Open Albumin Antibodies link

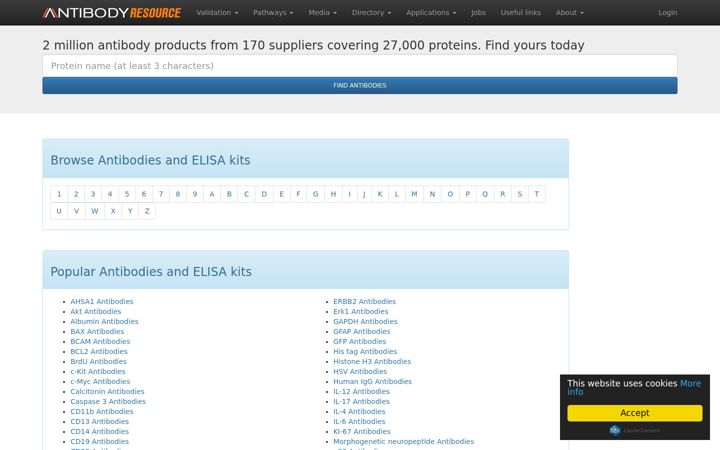(104, 321)
